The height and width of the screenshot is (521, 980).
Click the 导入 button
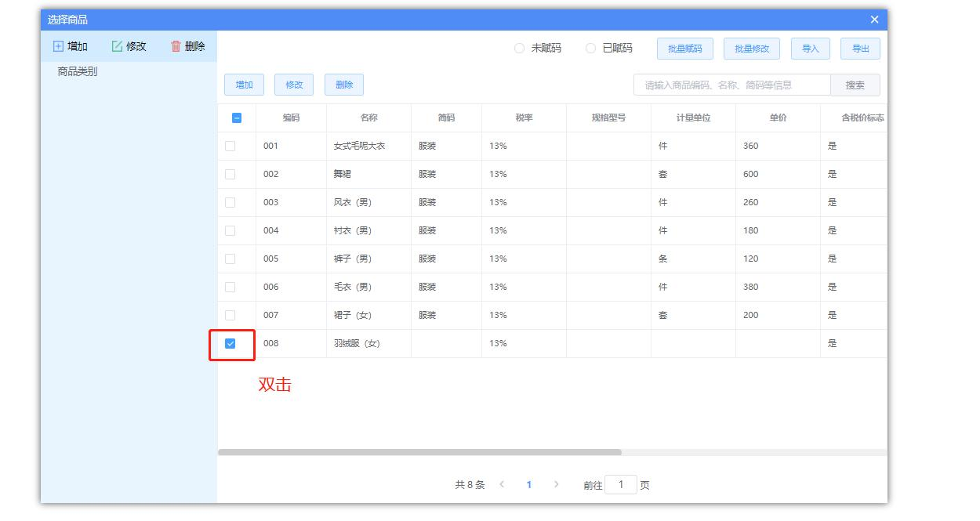pos(810,49)
